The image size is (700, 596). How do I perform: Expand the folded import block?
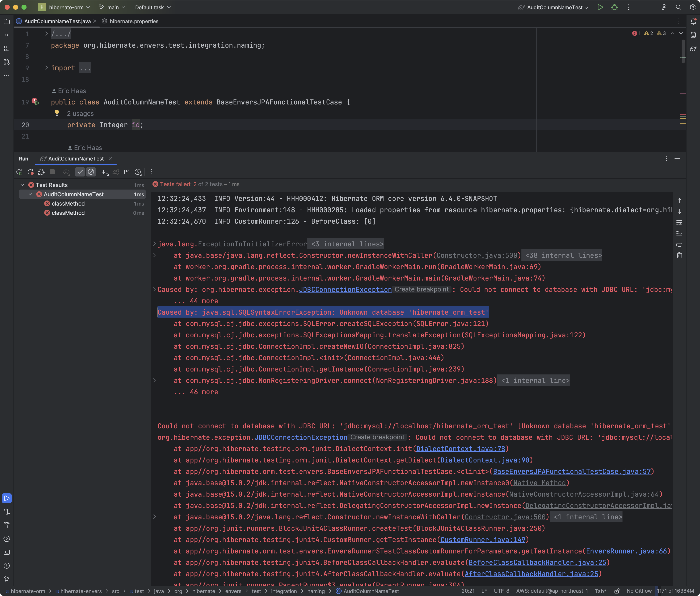point(47,68)
